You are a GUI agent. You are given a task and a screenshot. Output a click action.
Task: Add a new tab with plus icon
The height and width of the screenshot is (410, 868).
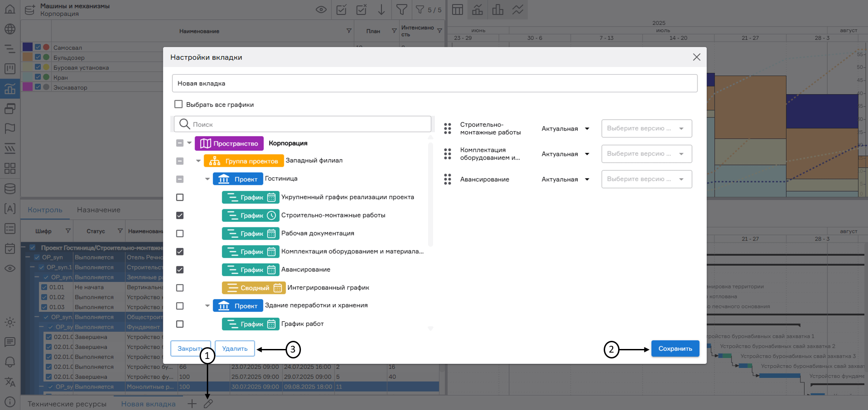(x=192, y=404)
